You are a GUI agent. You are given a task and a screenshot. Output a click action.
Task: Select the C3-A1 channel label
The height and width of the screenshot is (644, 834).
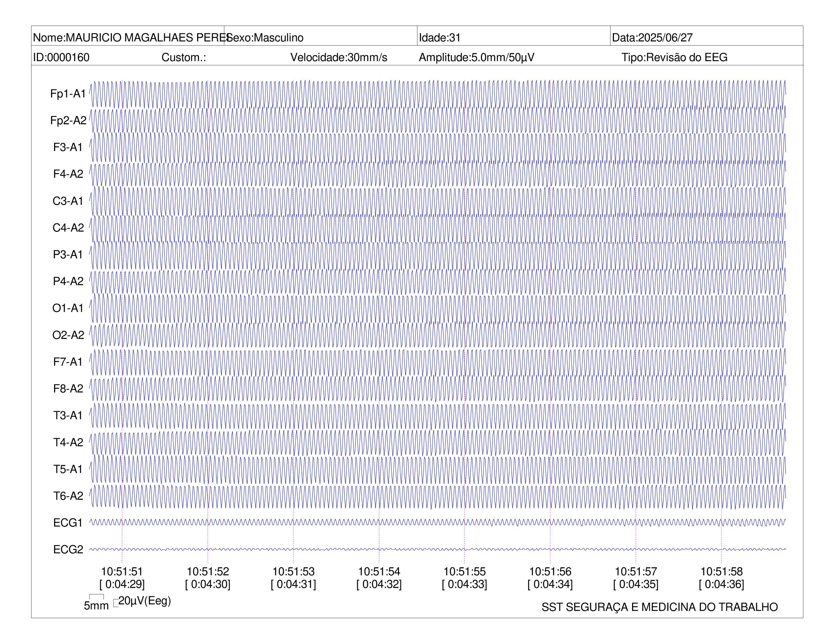(x=68, y=201)
